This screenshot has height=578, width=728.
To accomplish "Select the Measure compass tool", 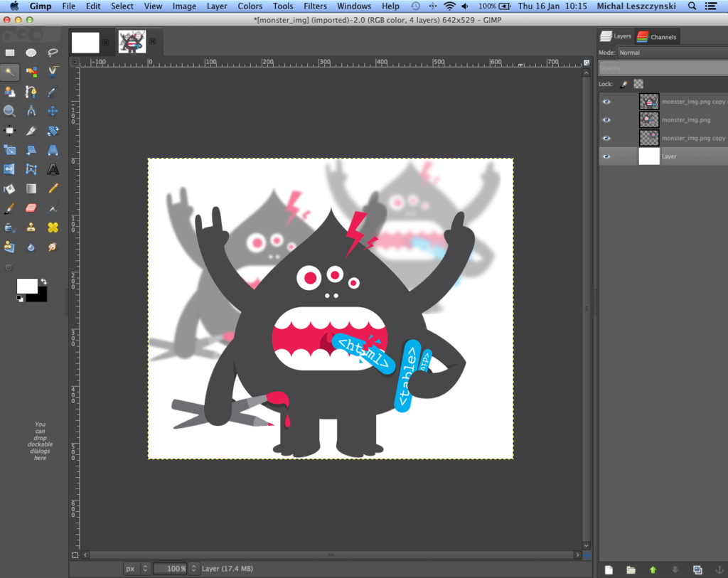I will (31, 111).
